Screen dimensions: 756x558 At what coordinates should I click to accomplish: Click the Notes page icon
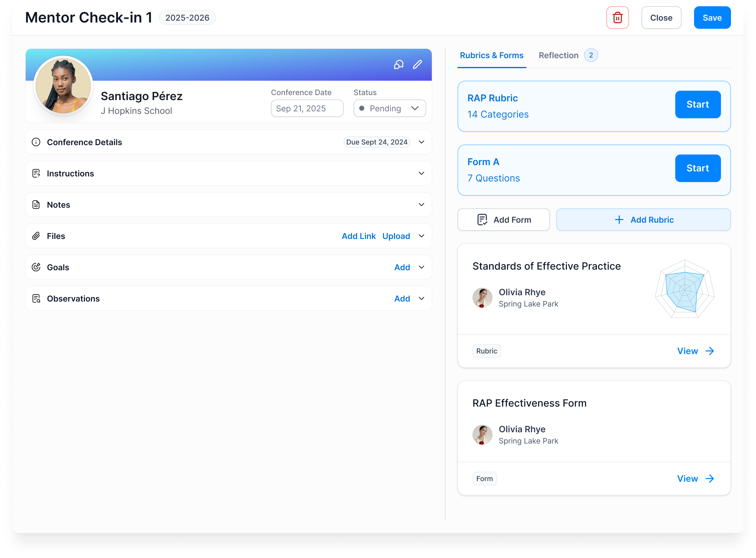[x=36, y=205]
